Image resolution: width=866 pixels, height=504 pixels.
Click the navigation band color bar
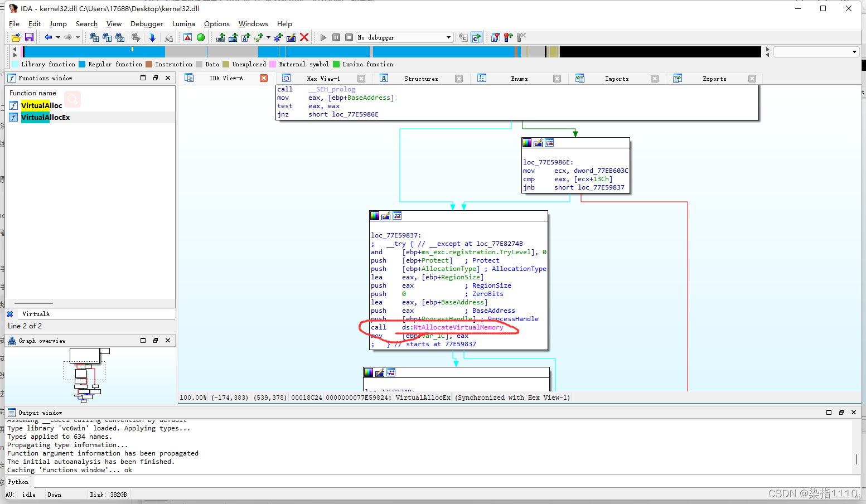point(391,52)
